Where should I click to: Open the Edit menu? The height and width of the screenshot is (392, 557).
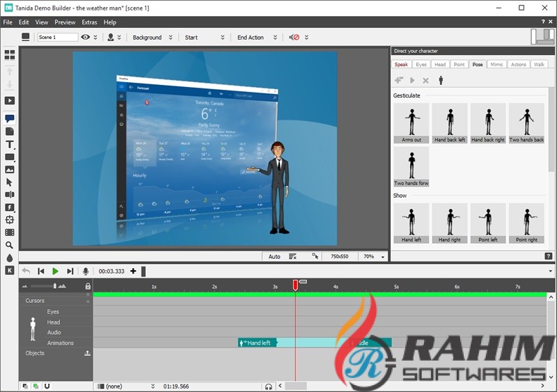(x=24, y=22)
